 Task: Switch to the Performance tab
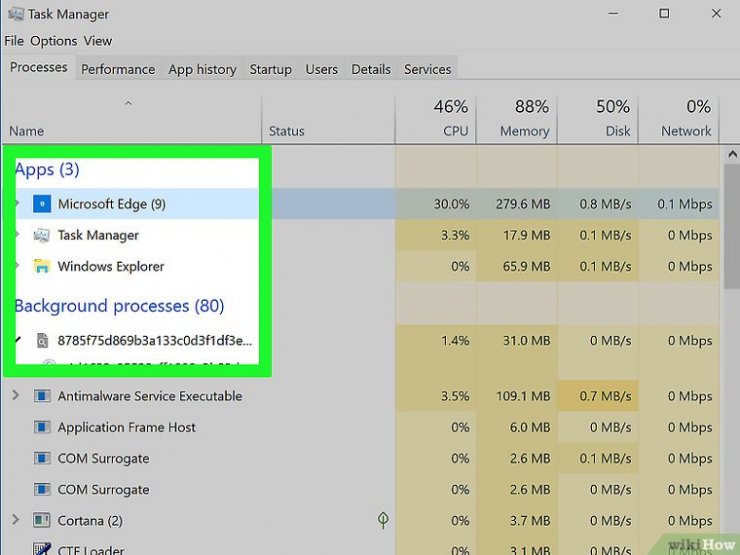tap(118, 69)
